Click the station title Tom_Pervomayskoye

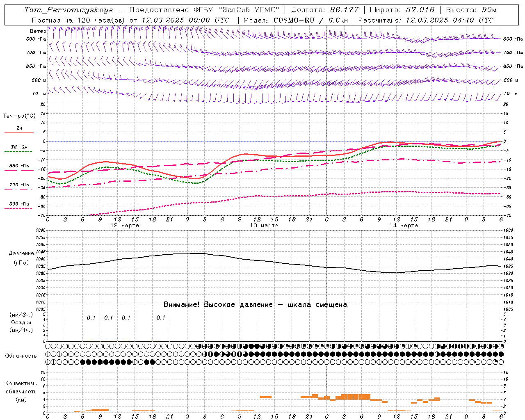coord(68,10)
